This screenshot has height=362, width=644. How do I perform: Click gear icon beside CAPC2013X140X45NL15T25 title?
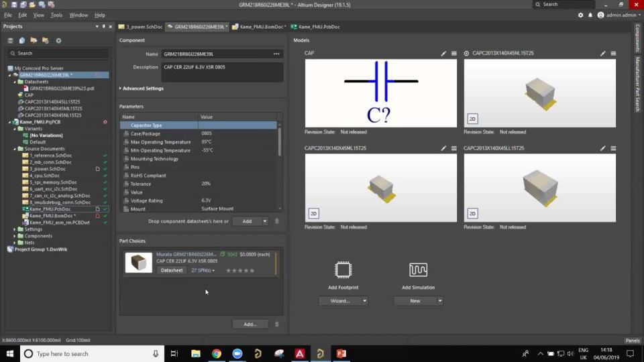point(467,54)
